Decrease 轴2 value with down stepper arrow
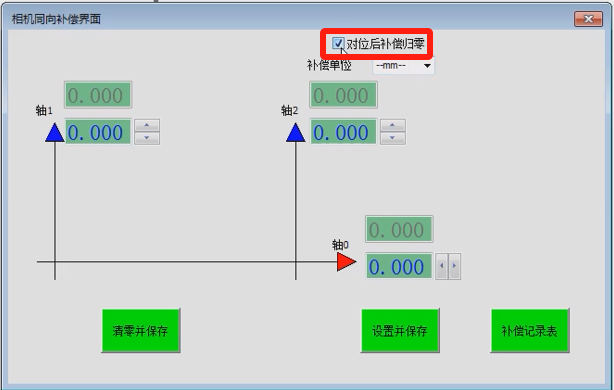 coord(393,138)
